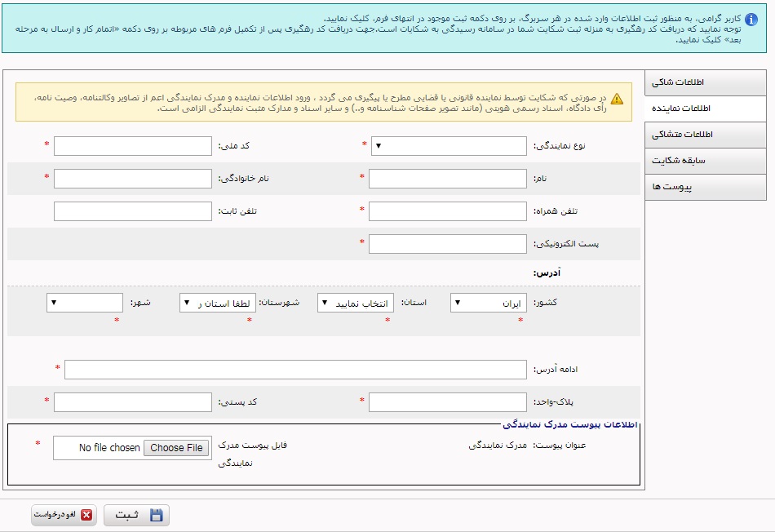This screenshot has width=775, height=532.
Task: Focus the پلاک-واحد input field
Action: [x=448, y=402]
